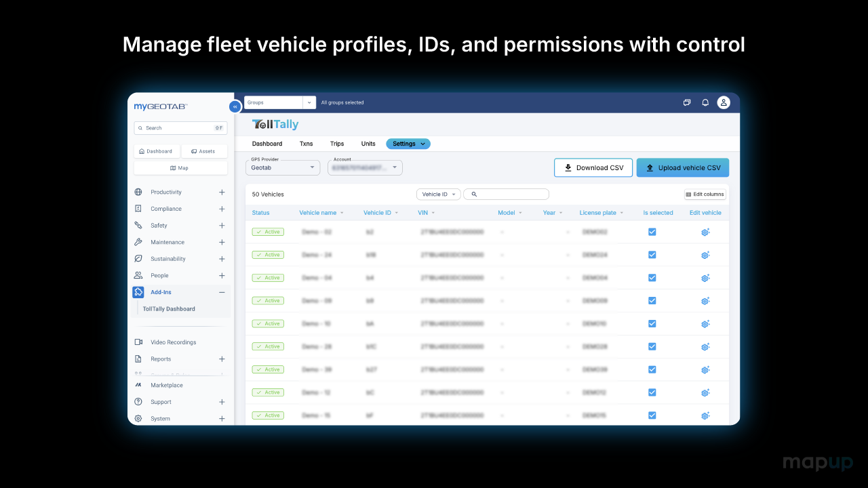This screenshot has width=868, height=488.
Task: Open the Groups dropdown arrow
Action: (309, 102)
